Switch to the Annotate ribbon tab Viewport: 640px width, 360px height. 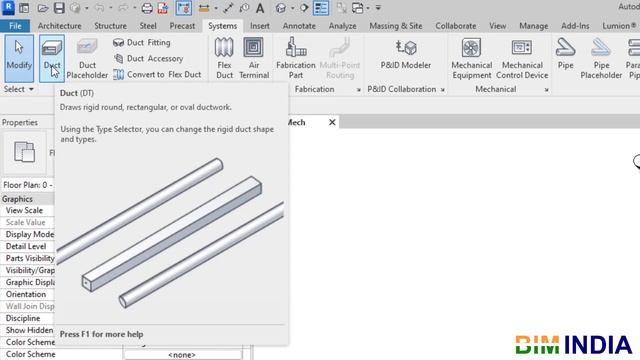coord(299,26)
